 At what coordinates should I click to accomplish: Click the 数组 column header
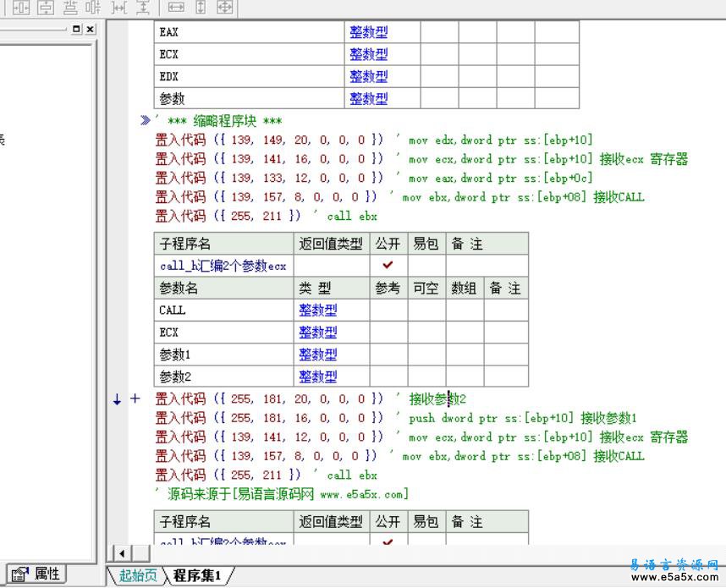pyautogui.click(x=465, y=288)
